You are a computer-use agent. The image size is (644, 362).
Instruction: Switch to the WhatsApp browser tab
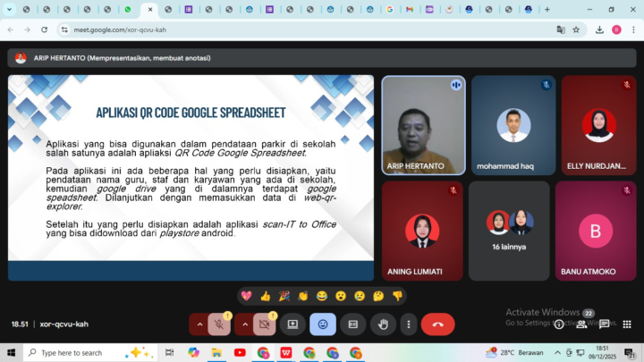click(x=127, y=9)
